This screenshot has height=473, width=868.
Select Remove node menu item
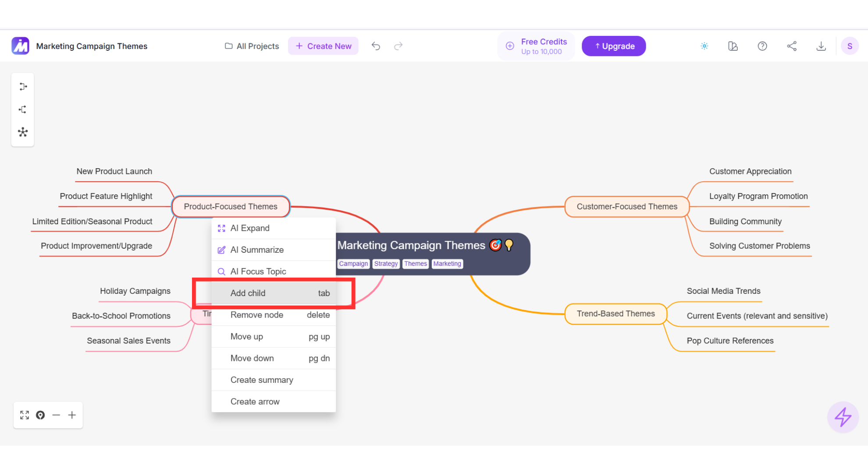pos(274,315)
